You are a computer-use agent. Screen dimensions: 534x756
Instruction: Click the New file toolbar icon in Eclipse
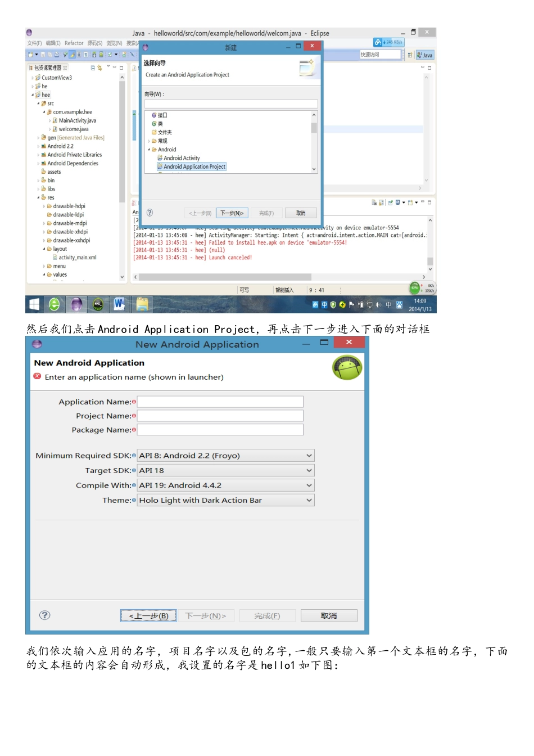[x=30, y=55]
